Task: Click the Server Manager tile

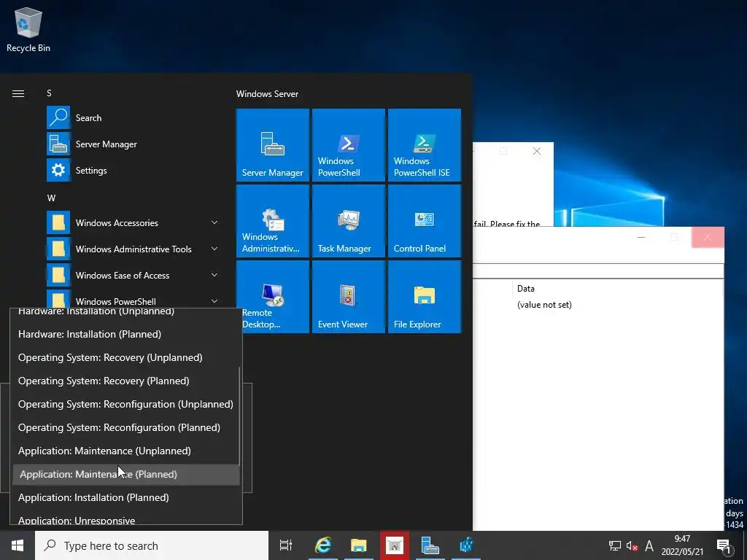Action: 273,145
